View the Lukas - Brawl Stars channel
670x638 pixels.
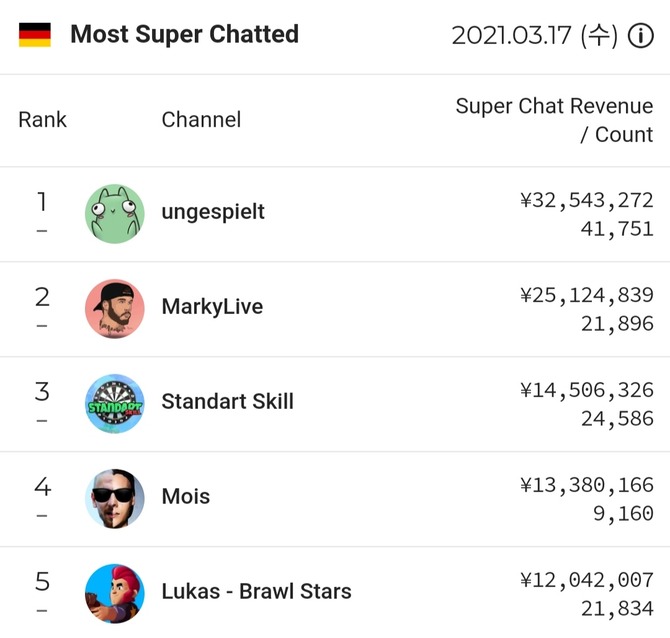point(256,591)
